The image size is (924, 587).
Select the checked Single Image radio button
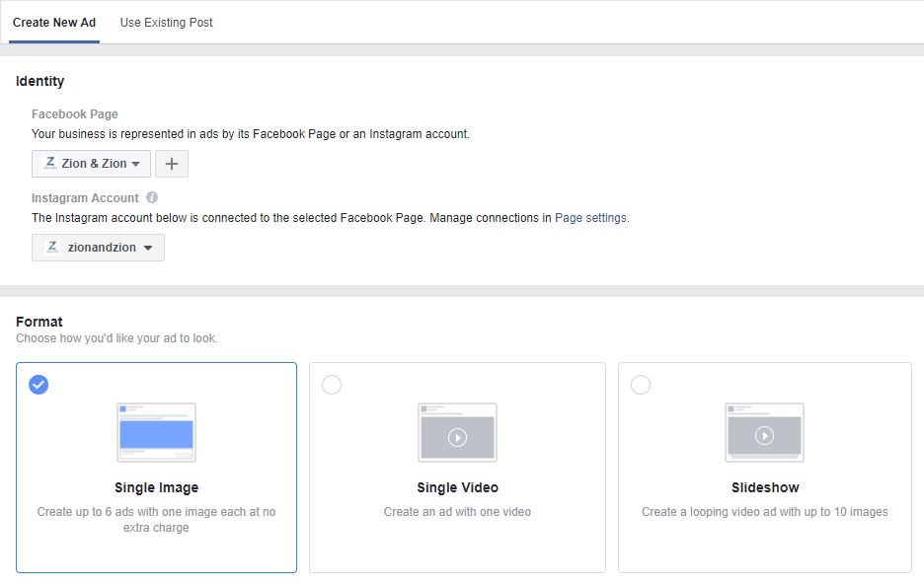coord(38,385)
